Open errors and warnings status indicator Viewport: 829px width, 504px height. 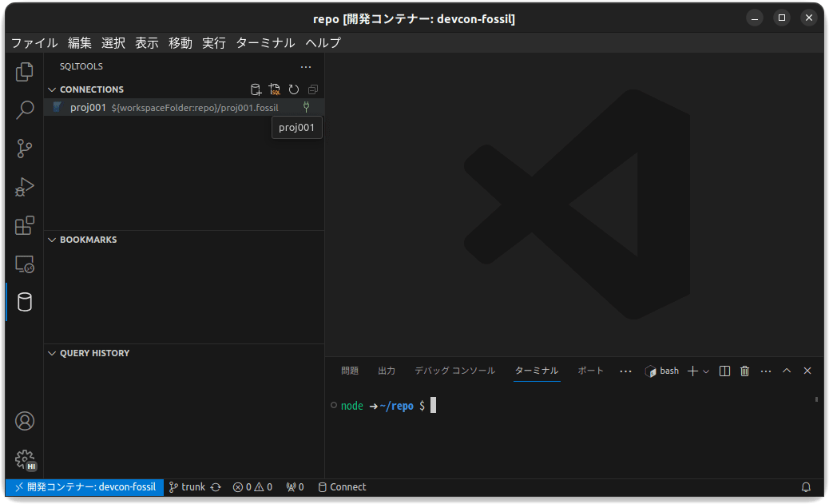click(252, 487)
